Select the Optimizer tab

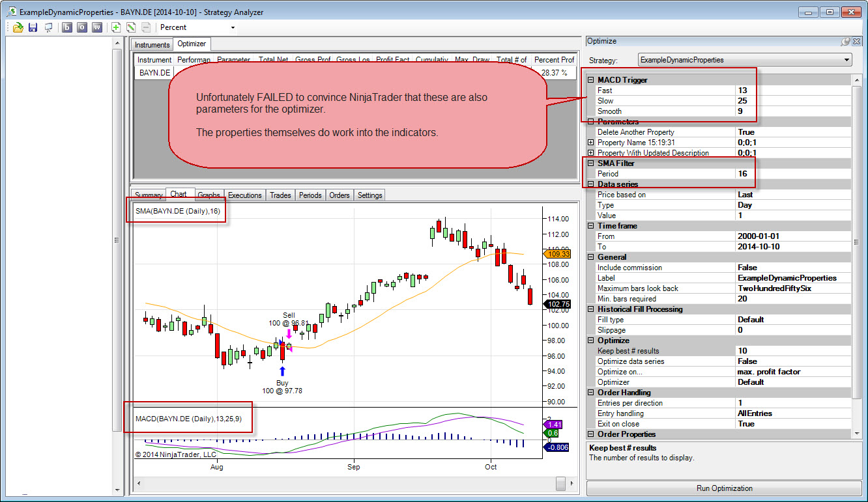(192, 44)
